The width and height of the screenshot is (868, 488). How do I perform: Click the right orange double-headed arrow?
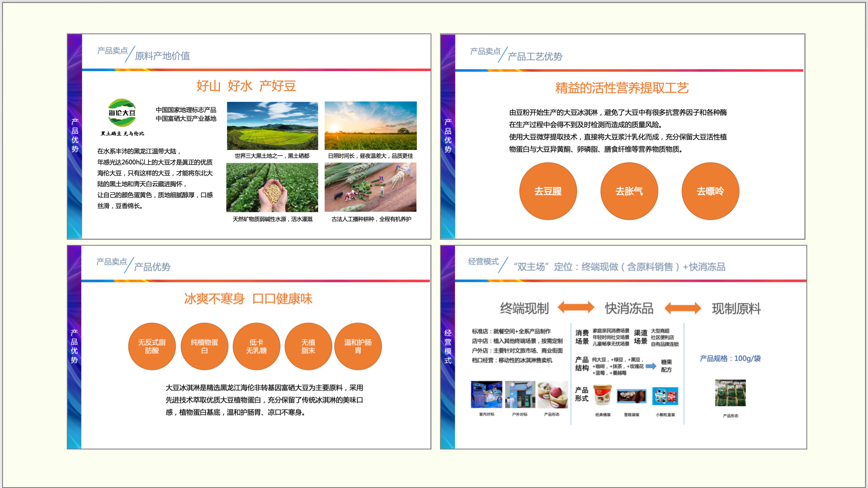point(682,308)
